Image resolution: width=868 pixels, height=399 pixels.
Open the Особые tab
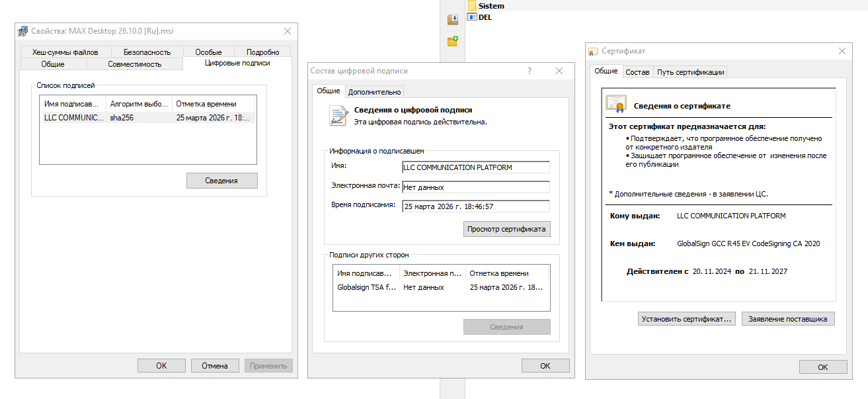coord(208,52)
